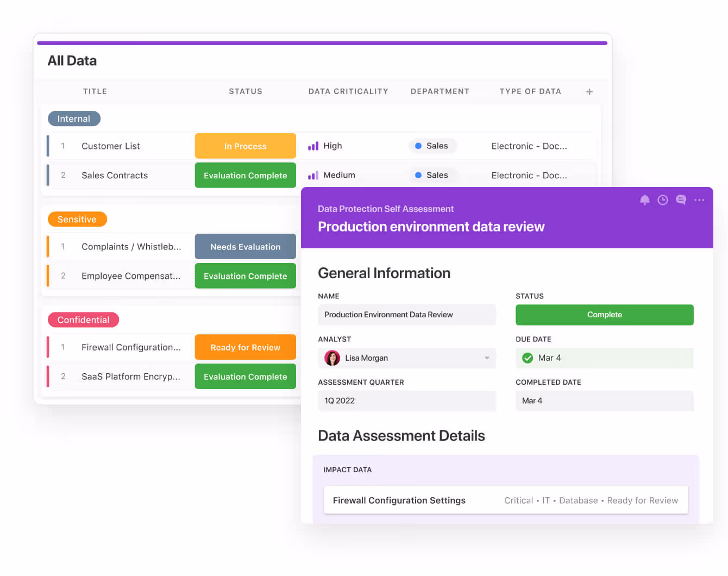Select the Internal group label
The width and height of the screenshot is (728, 576).
[x=74, y=118]
